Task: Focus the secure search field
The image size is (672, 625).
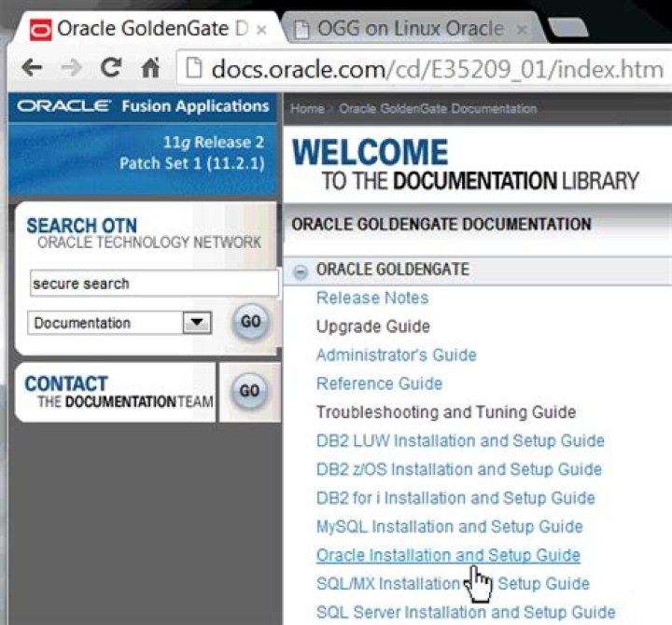Action: pos(154,284)
